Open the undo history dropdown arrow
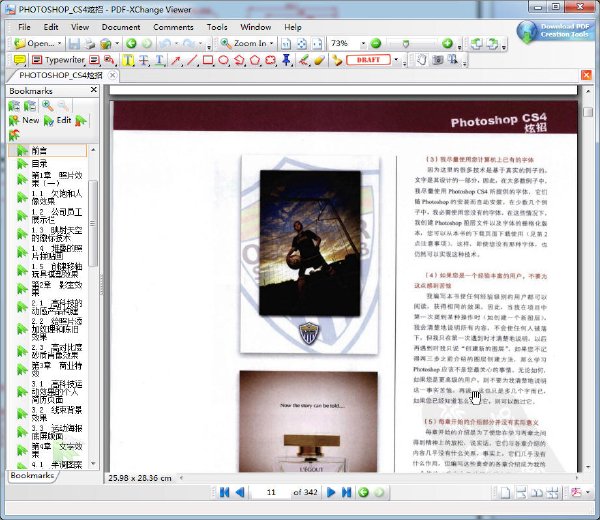This screenshot has width=600, height=520. pyautogui.click(x=176, y=44)
